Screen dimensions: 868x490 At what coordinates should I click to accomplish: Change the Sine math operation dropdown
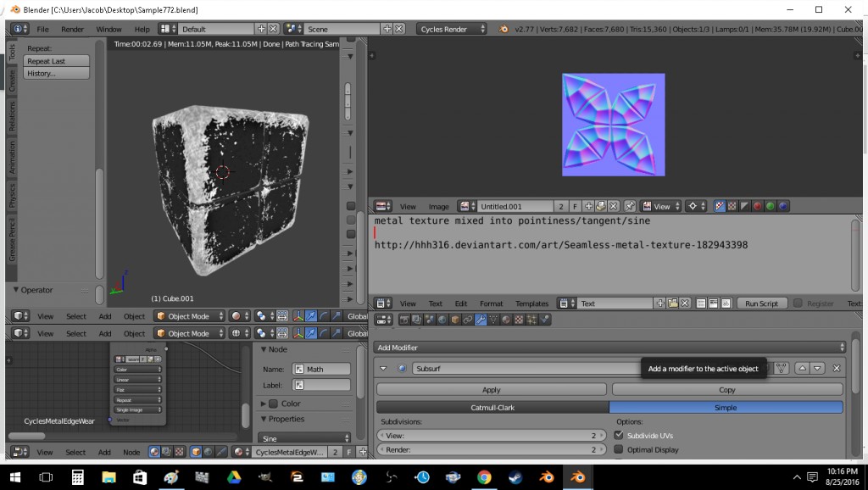(x=305, y=438)
